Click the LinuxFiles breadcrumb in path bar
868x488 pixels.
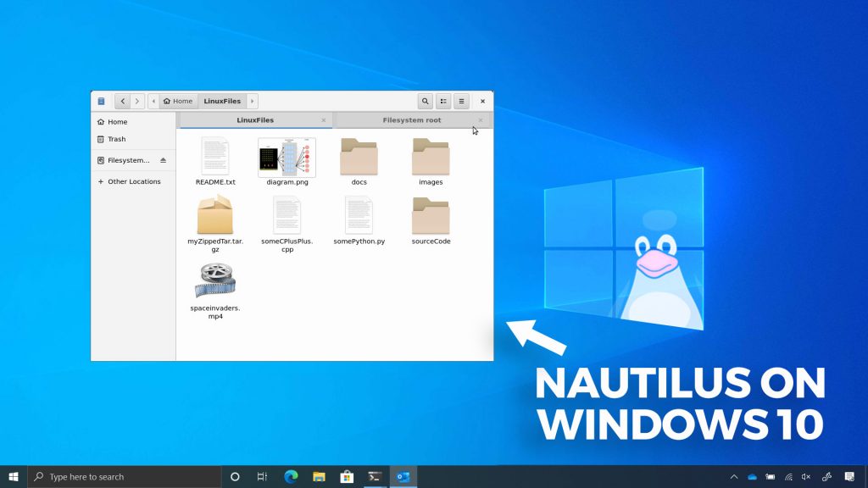pos(222,102)
